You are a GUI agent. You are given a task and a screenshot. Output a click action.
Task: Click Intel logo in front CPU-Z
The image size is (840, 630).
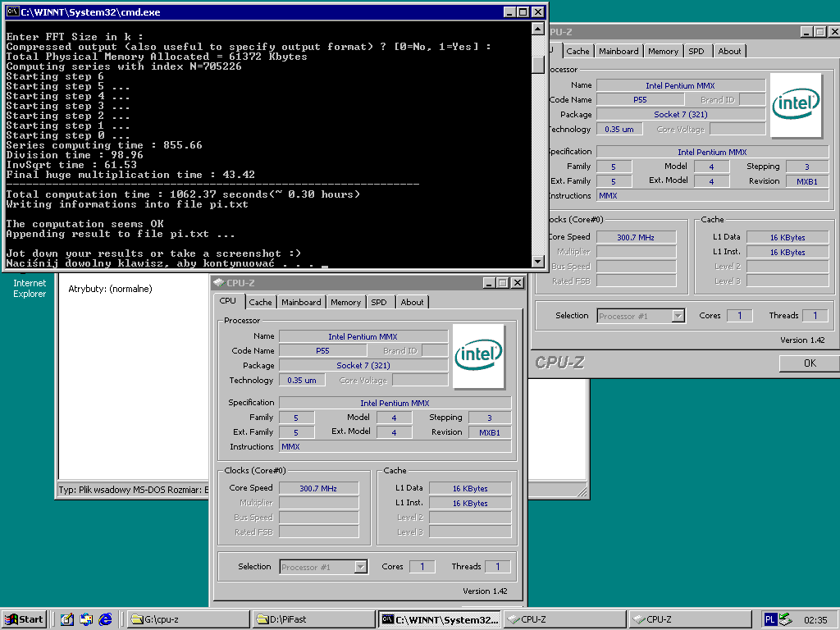(478, 356)
